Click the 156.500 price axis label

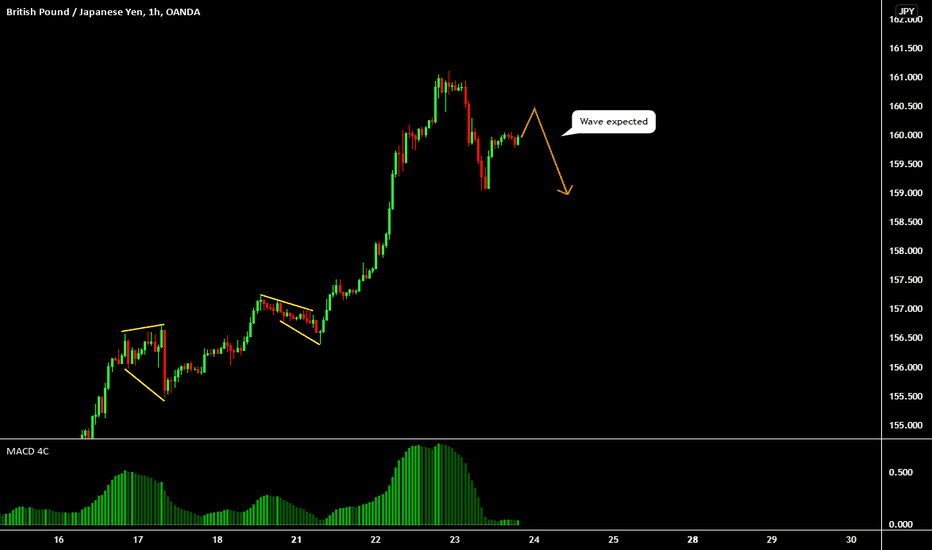click(x=905, y=338)
